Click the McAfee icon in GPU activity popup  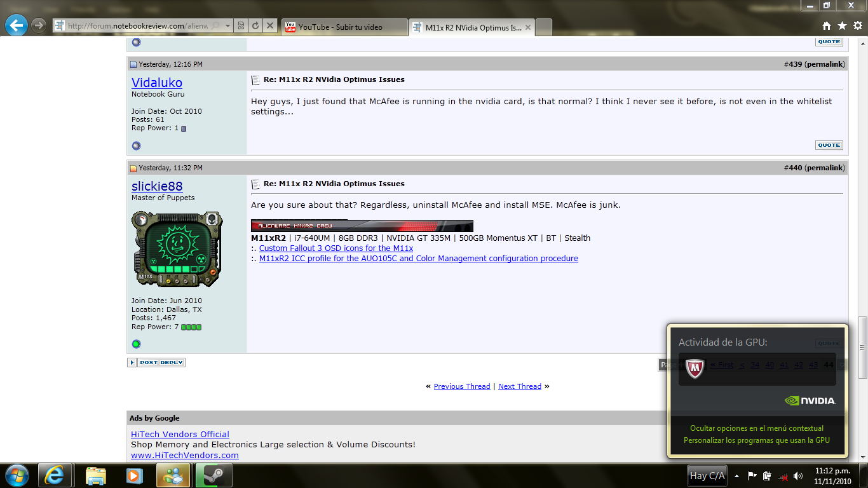[x=696, y=369]
